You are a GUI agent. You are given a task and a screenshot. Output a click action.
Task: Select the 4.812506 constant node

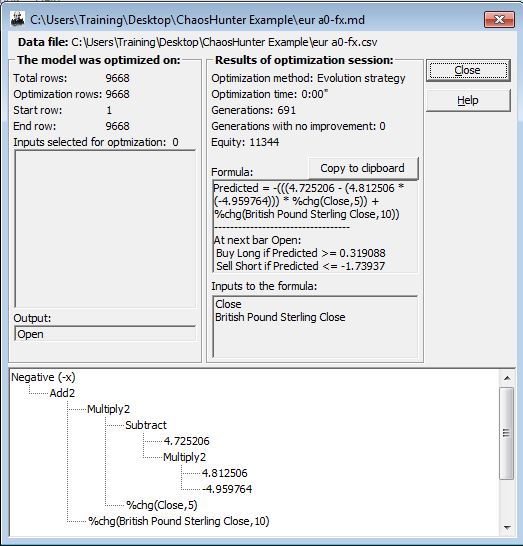(x=225, y=473)
